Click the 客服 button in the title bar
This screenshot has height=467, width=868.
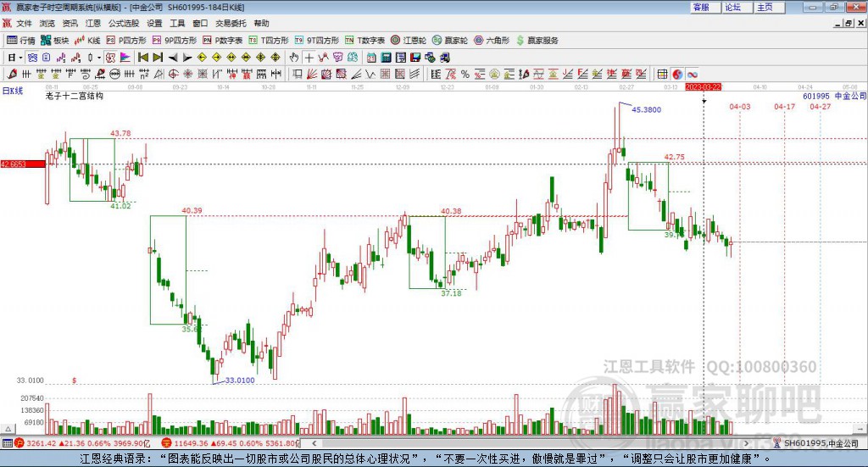[x=705, y=7]
